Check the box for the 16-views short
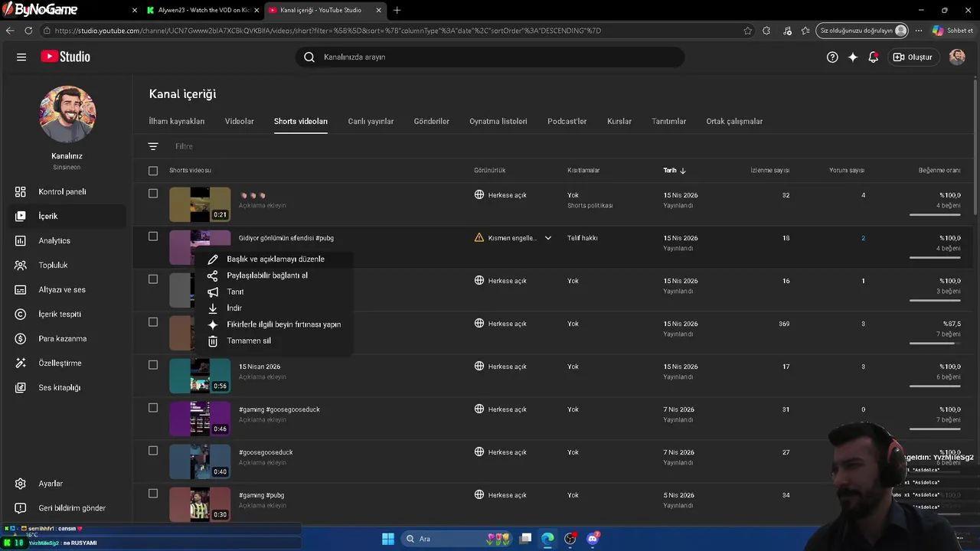The height and width of the screenshot is (551, 980). click(153, 279)
